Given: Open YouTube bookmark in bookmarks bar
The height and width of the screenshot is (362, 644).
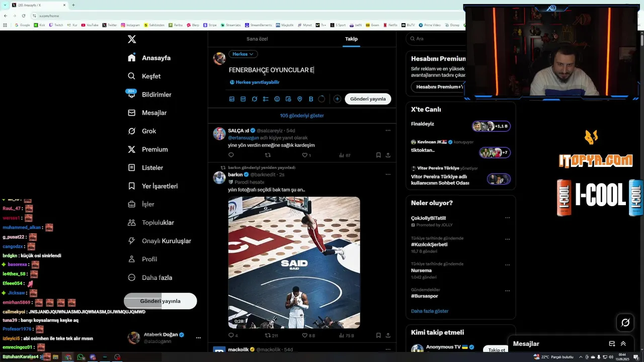Looking at the screenshot, I should pos(90,25).
